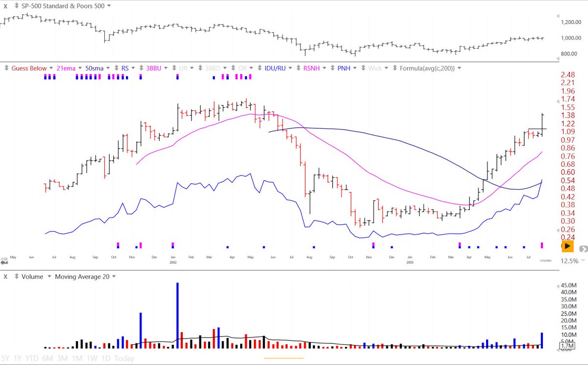The image size is (588, 365).
Task: Close the Volume pane
Action: 5,276
